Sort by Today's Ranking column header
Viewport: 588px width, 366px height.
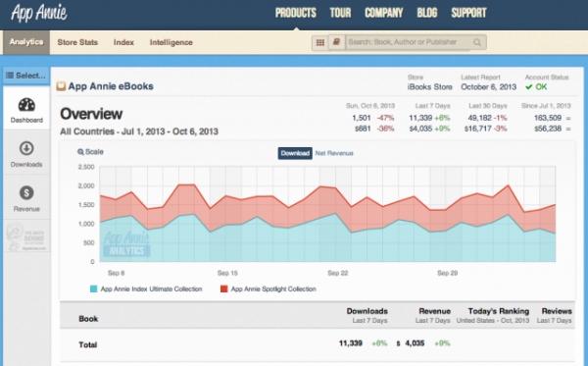coord(499,311)
